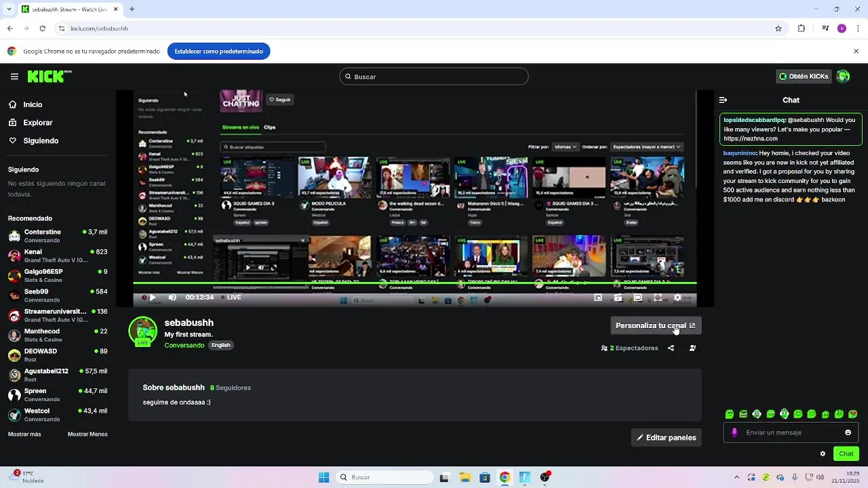Viewport: 868px width, 488px height.
Task: Open Chrome extensions puzzle icon
Action: pos(802,28)
